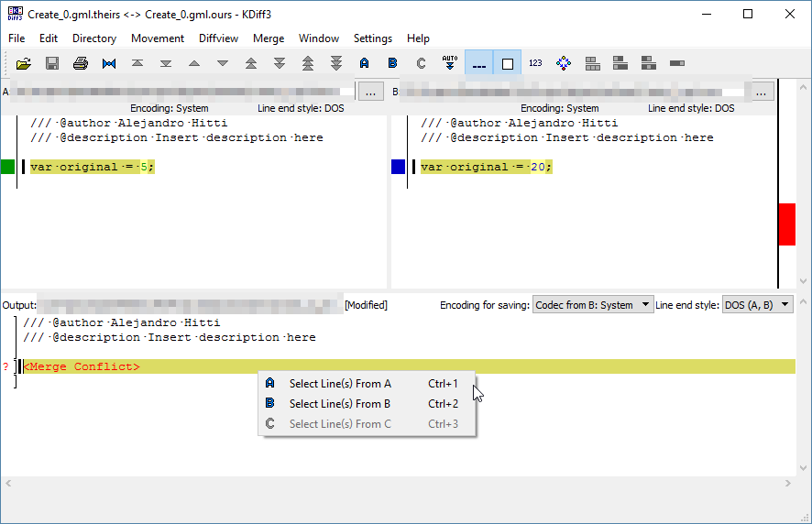Click the red conflict marker in overview bar
The image size is (812, 524).
point(786,224)
